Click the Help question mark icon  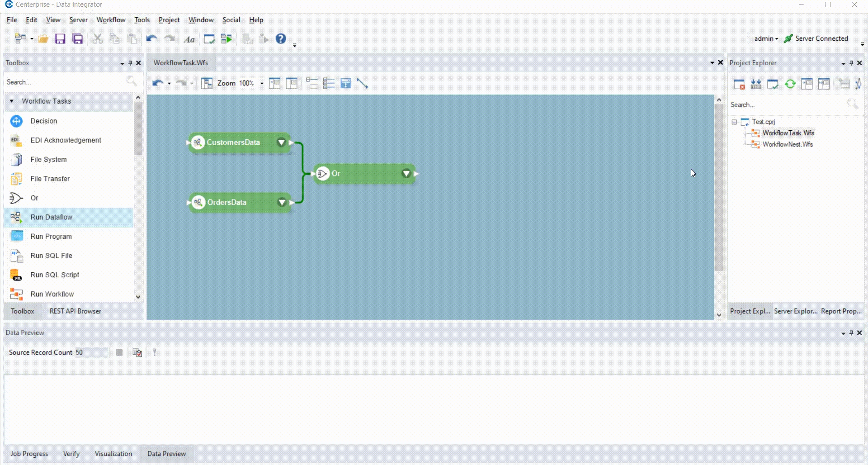[281, 39]
